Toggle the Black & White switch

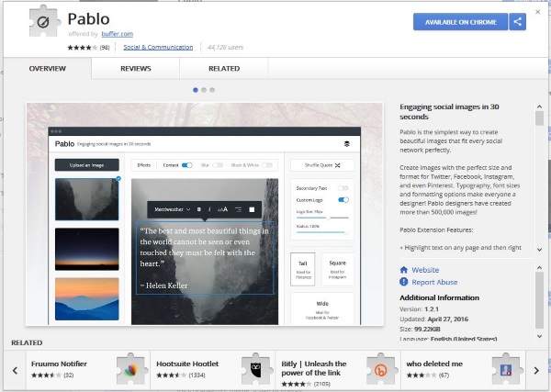(267, 165)
